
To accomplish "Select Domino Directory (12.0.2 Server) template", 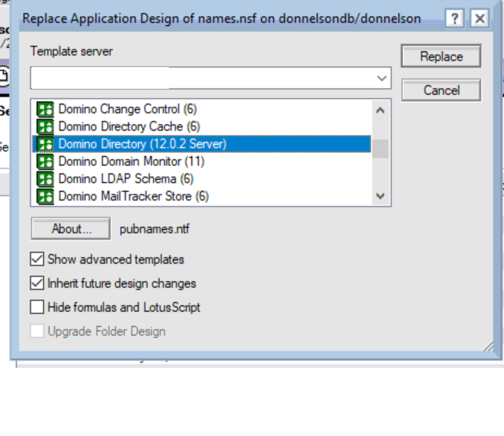I will click(202, 144).
